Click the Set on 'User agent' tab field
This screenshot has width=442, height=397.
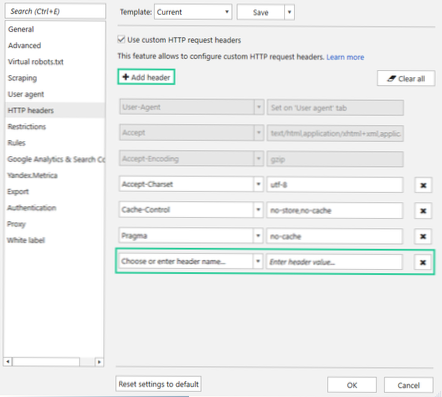(x=335, y=108)
